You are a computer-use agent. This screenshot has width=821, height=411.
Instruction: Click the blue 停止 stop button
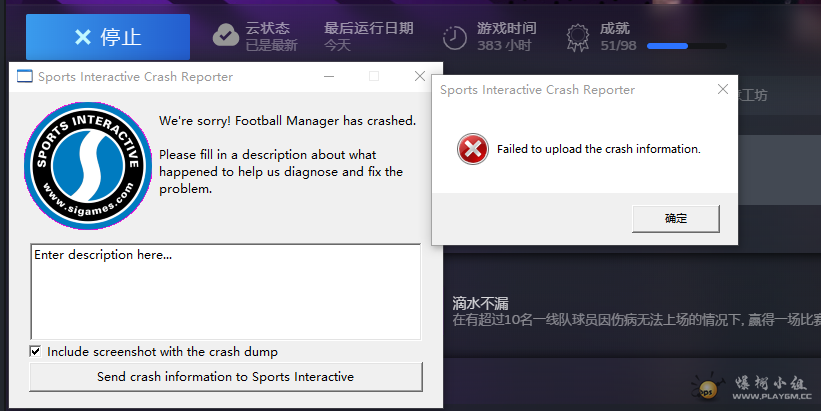(x=108, y=37)
